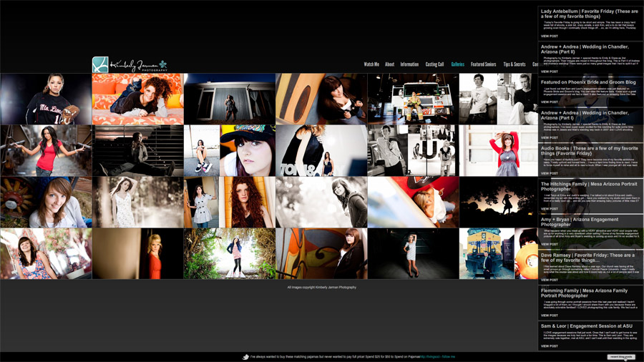
Task: Open close-up of girl wearing colorful cap
Action: pos(248,151)
